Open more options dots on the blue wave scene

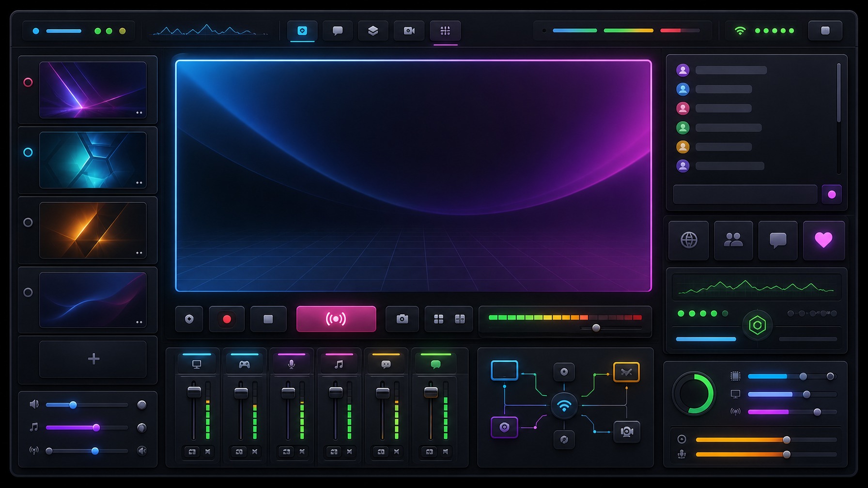click(x=139, y=322)
